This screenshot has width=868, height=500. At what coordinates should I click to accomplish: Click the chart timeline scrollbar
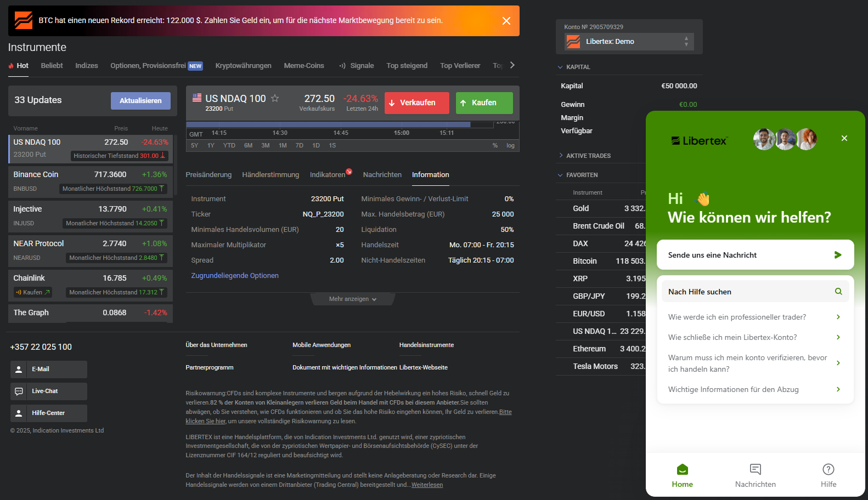click(328, 124)
